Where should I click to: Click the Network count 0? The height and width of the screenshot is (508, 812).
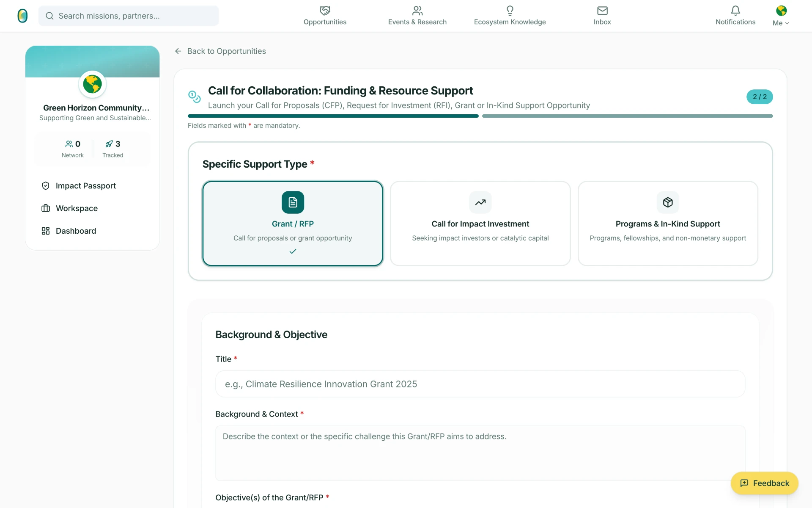(78, 144)
